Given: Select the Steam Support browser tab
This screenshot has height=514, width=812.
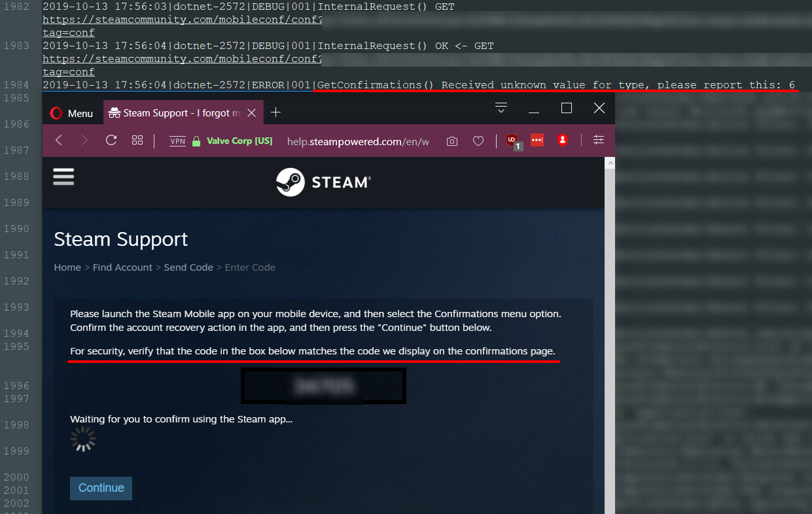Looking at the screenshot, I should pos(176,112).
